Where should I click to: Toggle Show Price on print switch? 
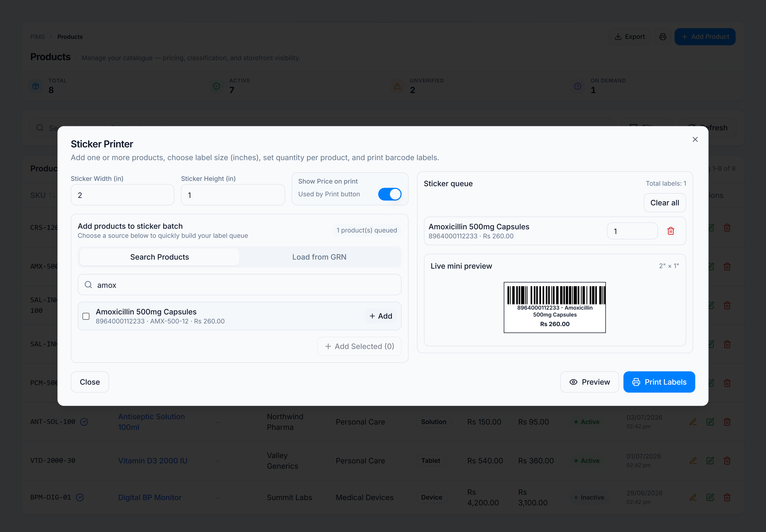390,194
